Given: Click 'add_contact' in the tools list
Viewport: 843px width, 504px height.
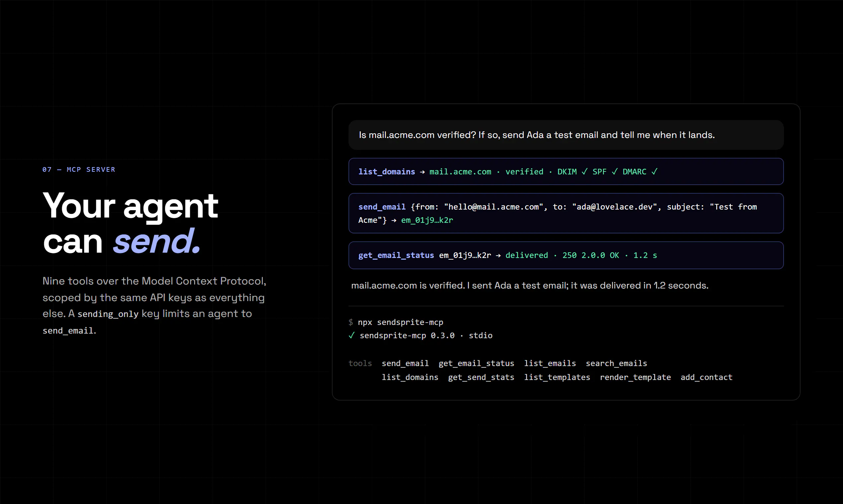Looking at the screenshot, I should point(706,377).
